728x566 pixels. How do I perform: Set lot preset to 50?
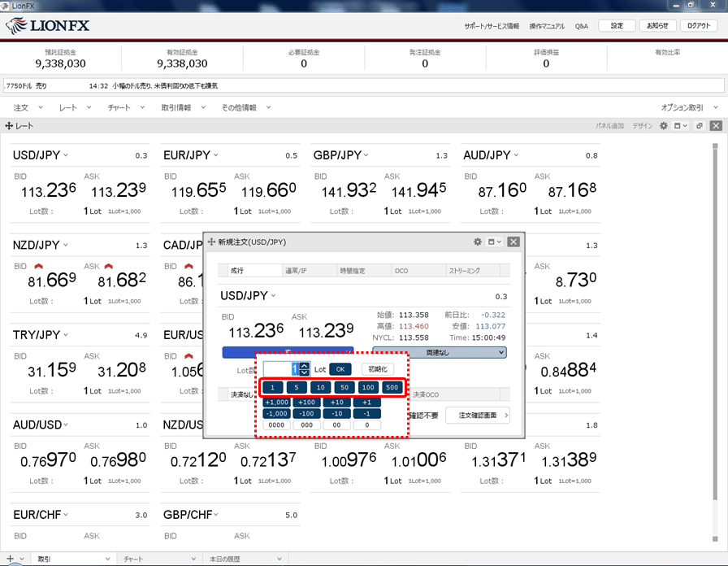[344, 387]
